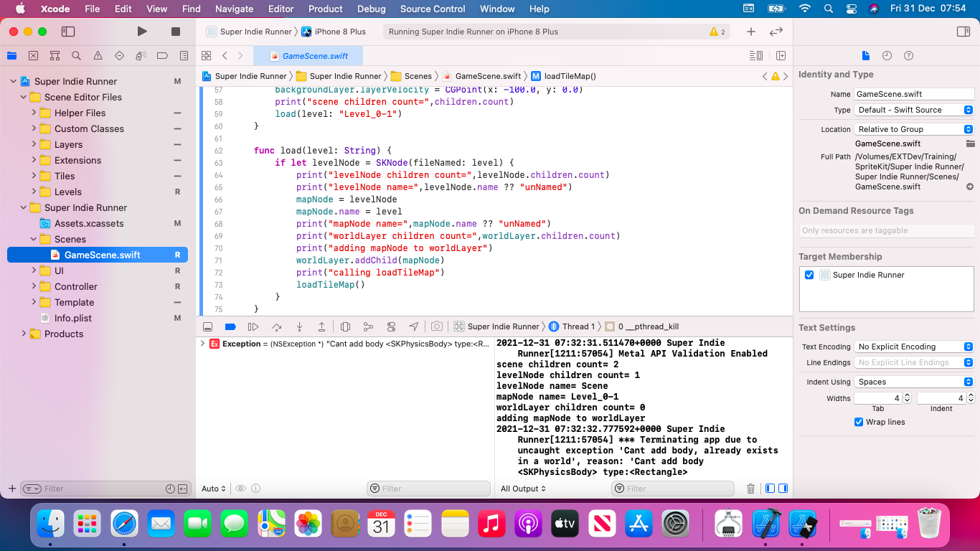
Task: Uncheck Super Indie Runner target membership
Action: click(809, 275)
